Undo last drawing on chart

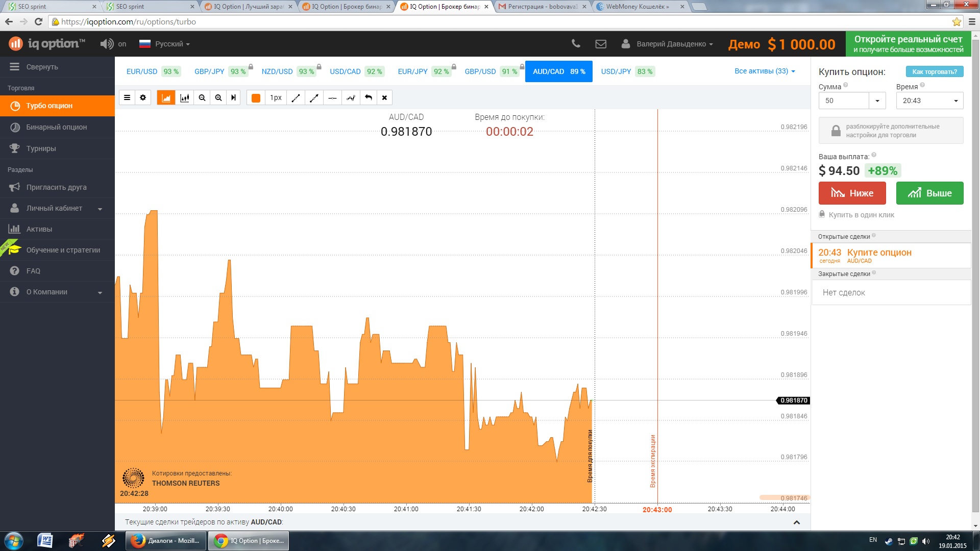click(x=368, y=97)
